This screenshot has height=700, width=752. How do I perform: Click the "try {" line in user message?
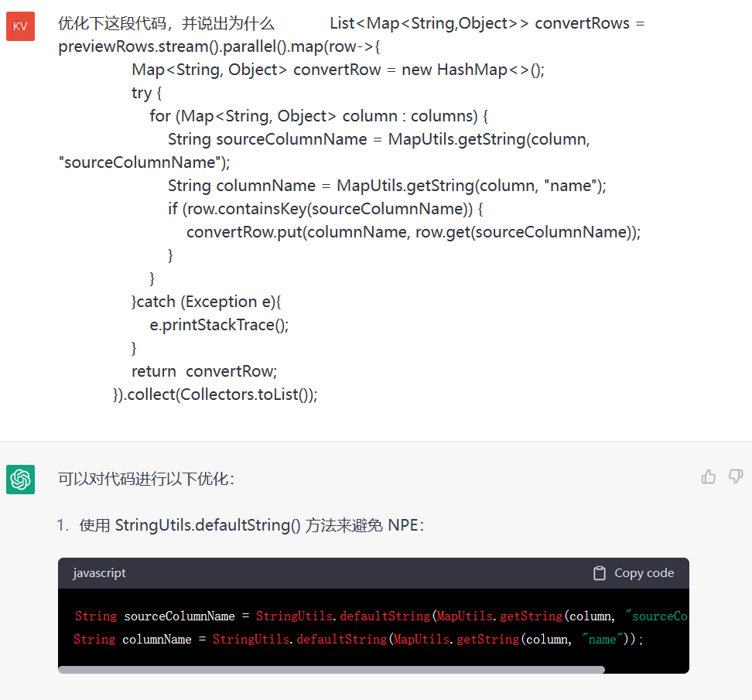146,93
